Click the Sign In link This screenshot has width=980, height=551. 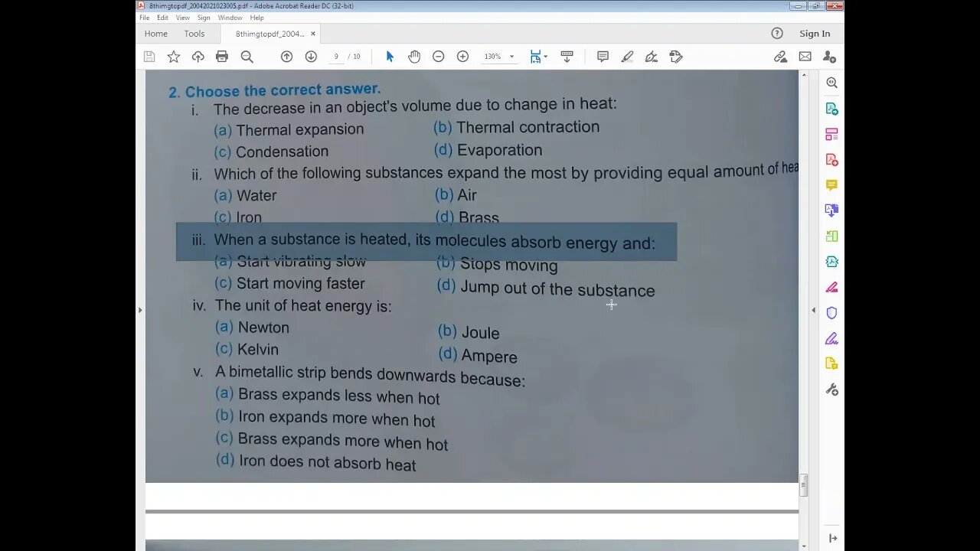[x=815, y=34]
